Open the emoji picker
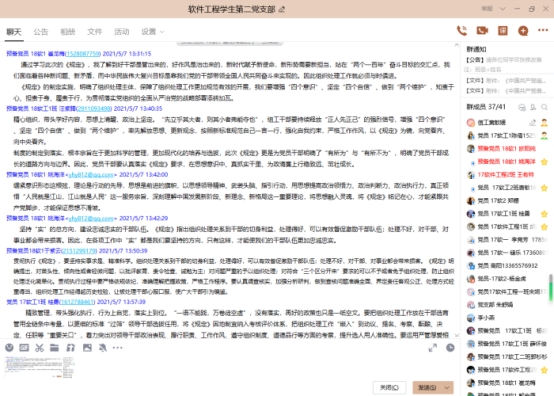This screenshot has height=396, width=554. pyautogui.click(x=9, y=348)
